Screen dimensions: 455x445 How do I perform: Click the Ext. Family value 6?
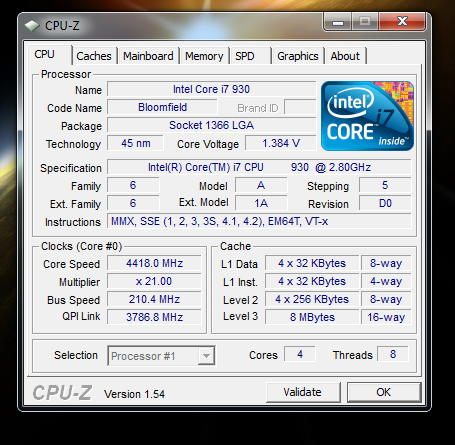coord(133,203)
